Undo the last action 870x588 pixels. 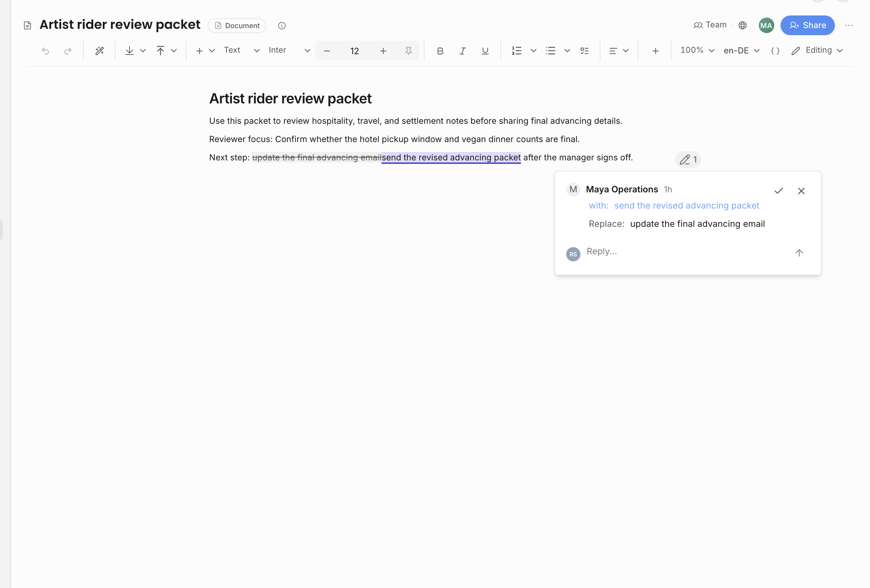point(45,51)
